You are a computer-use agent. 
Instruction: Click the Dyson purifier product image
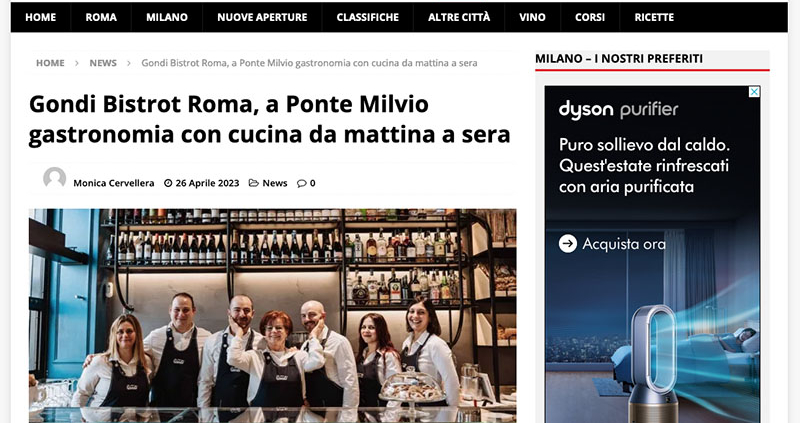coord(653,360)
